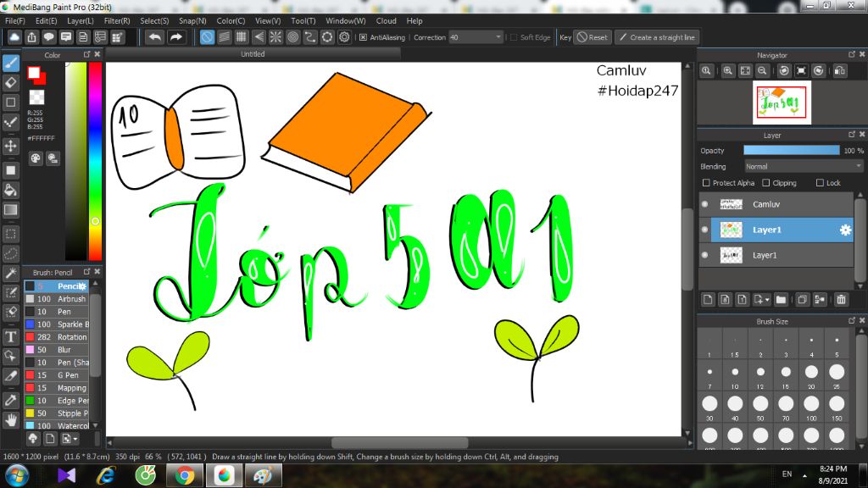Open Layer1 settings gear icon
Screen dimensions: 868x488
[845, 230]
